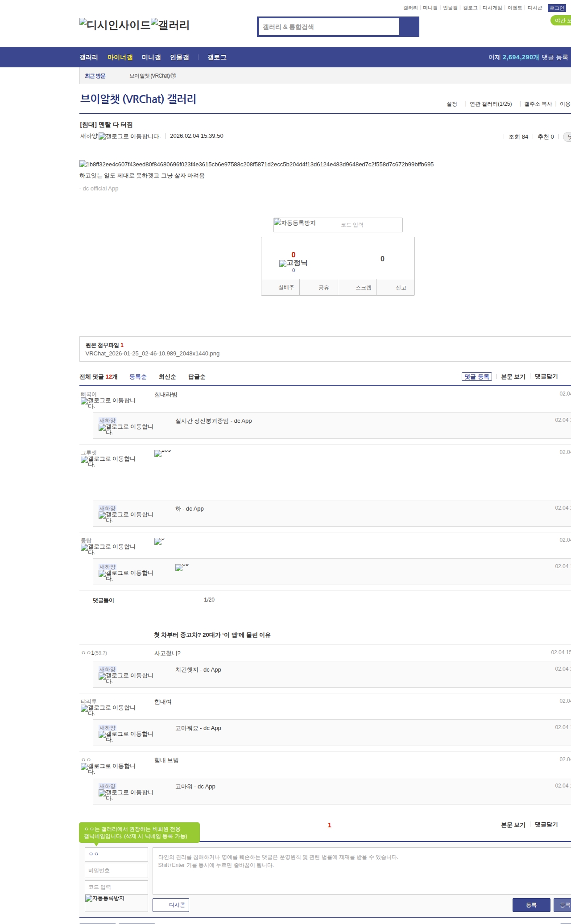This screenshot has height=924, width=571.
Task: Expand the 연관 갤러리(1/25) list
Action: pos(491,104)
